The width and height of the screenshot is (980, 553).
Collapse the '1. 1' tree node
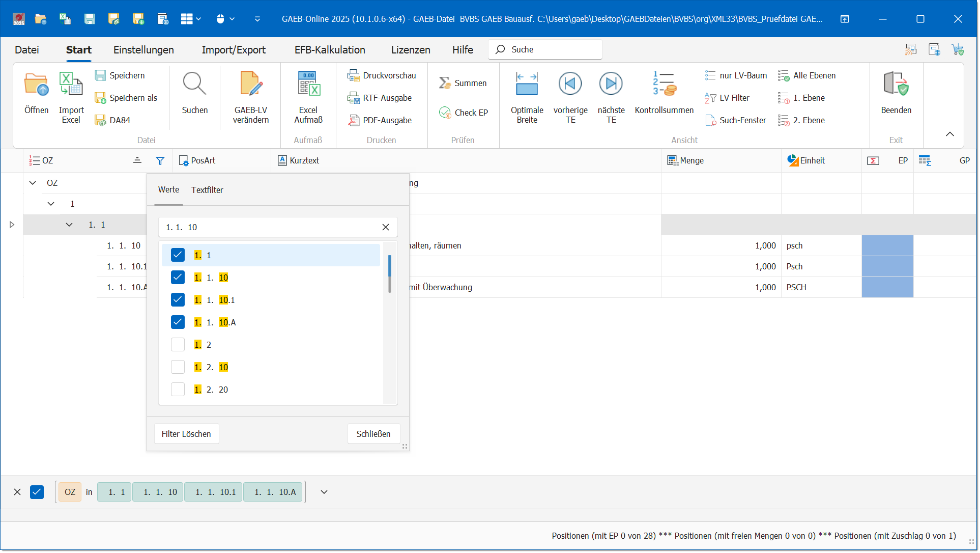(x=69, y=225)
